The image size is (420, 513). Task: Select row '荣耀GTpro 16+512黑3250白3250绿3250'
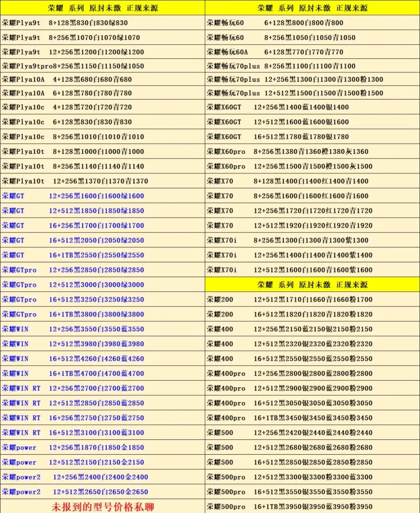tap(103, 299)
